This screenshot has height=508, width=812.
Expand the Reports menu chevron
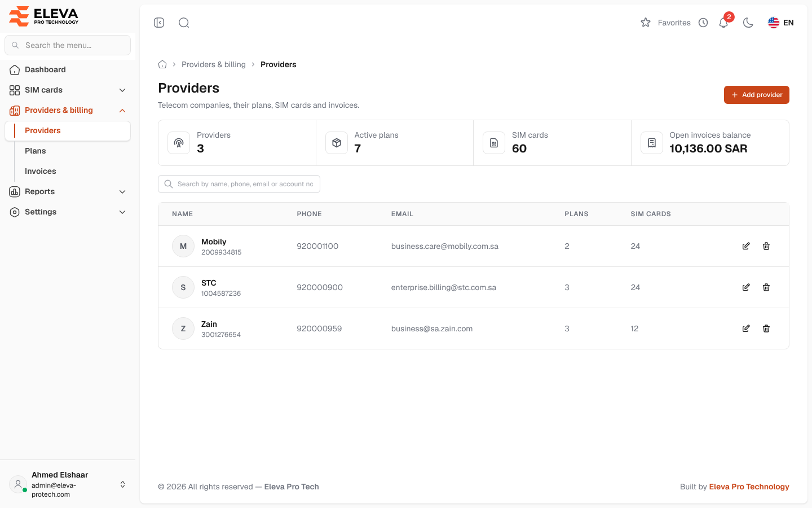(122, 192)
